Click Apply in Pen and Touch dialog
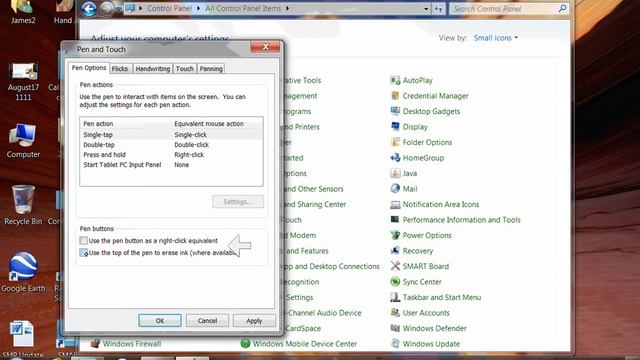Image resolution: width=640 pixels, height=360 pixels. tap(254, 321)
